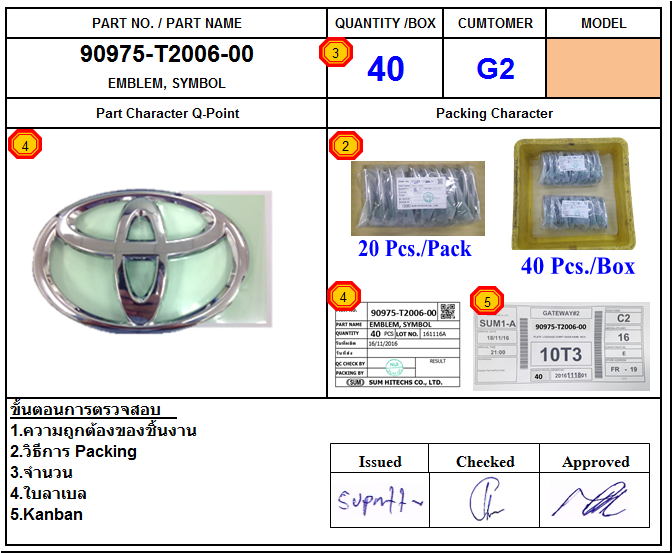
Task: Select the blue customer value G2
Action: click(x=495, y=69)
